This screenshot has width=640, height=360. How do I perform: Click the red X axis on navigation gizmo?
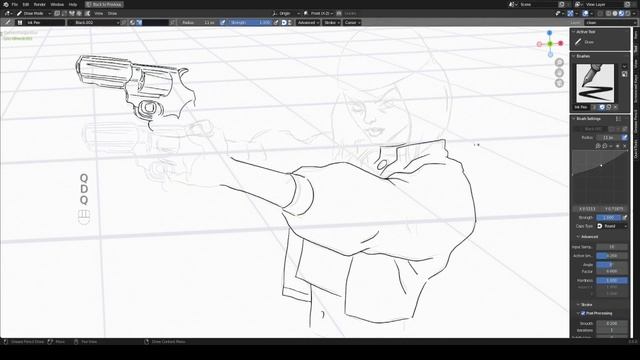(x=560, y=43)
